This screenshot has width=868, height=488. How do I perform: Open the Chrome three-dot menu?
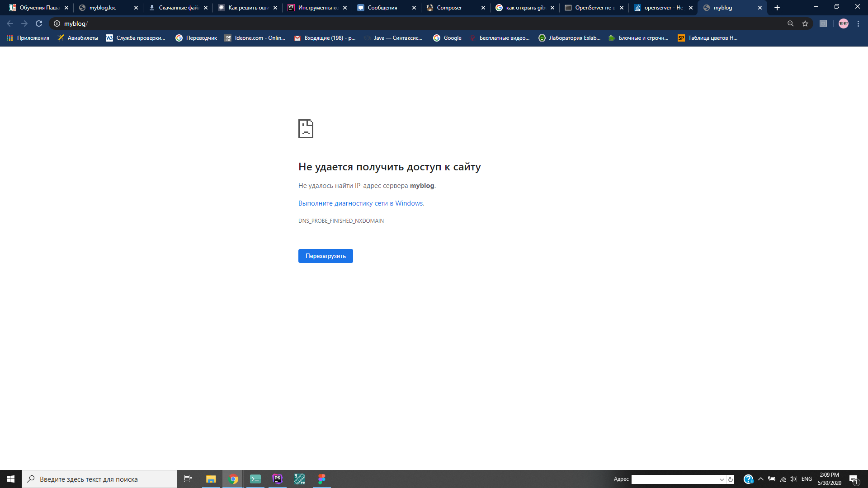point(858,23)
